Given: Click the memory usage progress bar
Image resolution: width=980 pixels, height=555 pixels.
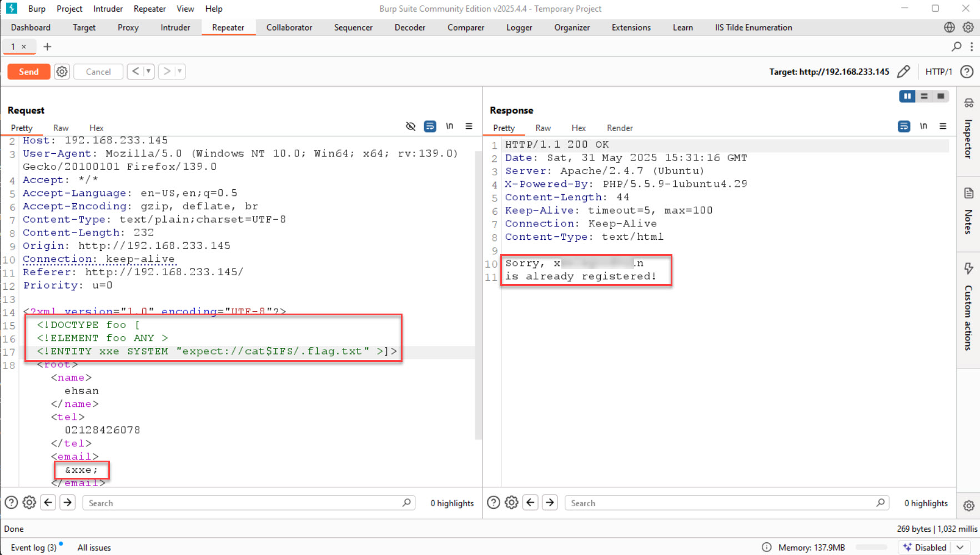Looking at the screenshot, I should click(871, 547).
